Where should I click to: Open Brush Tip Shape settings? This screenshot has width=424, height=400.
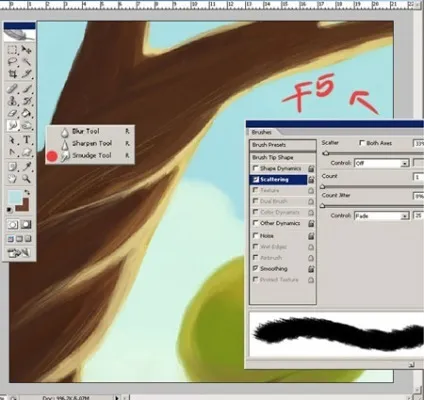coord(283,157)
